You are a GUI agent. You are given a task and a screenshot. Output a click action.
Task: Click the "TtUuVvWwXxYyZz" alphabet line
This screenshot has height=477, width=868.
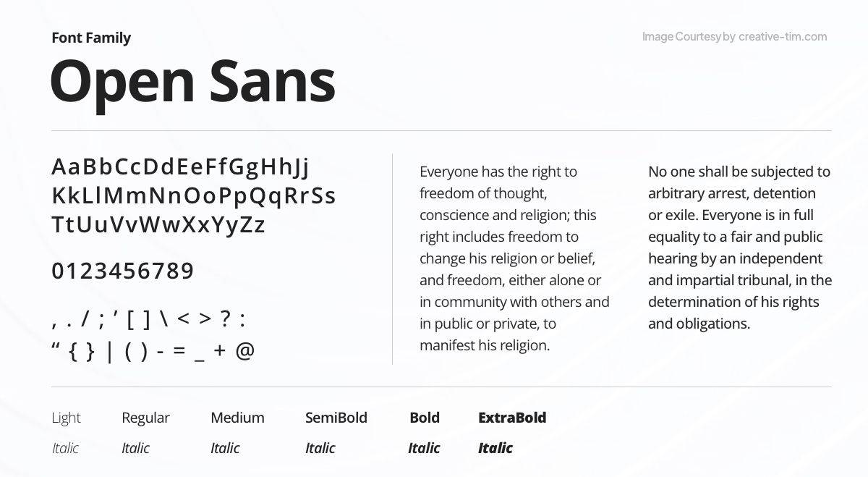(158, 225)
